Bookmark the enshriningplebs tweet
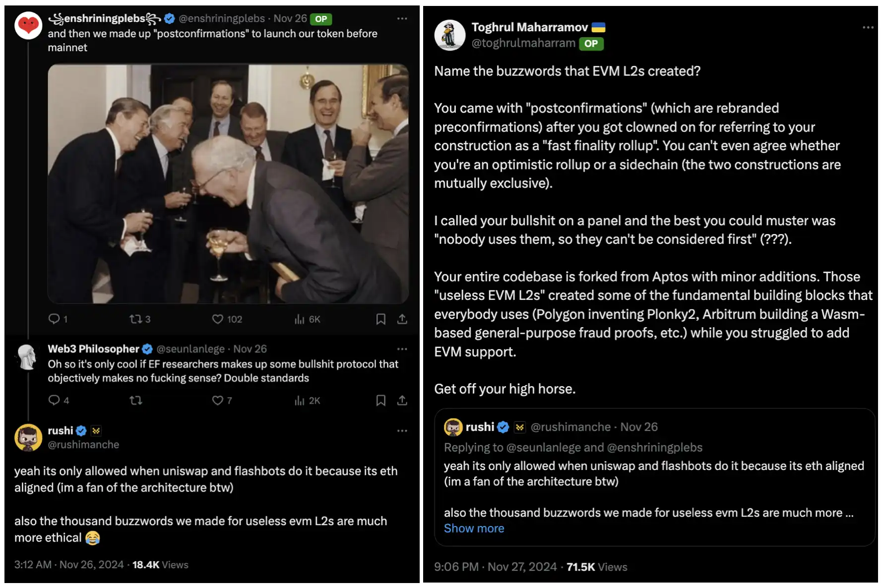884x588 pixels. [380, 319]
